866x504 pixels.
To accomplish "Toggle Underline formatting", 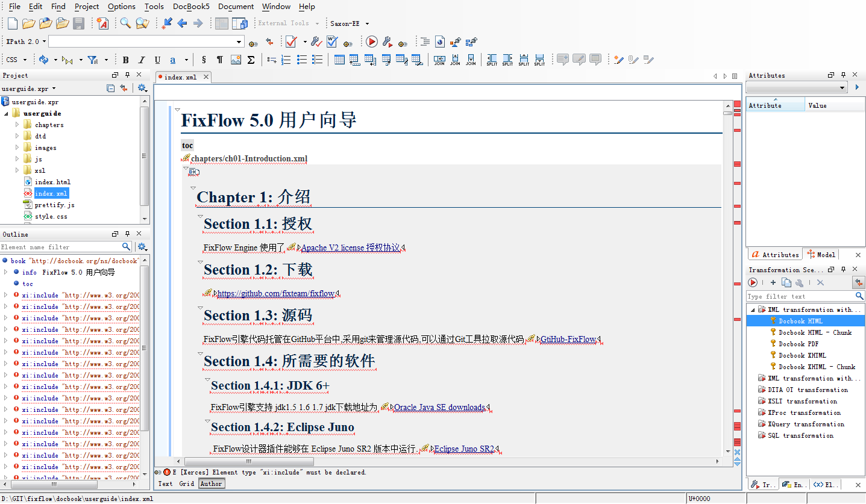I will click(x=157, y=60).
